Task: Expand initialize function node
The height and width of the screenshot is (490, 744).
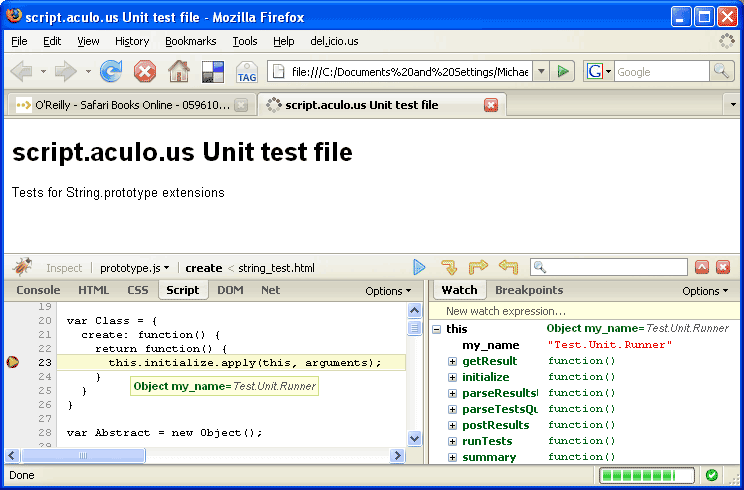Action: [452, 378]
